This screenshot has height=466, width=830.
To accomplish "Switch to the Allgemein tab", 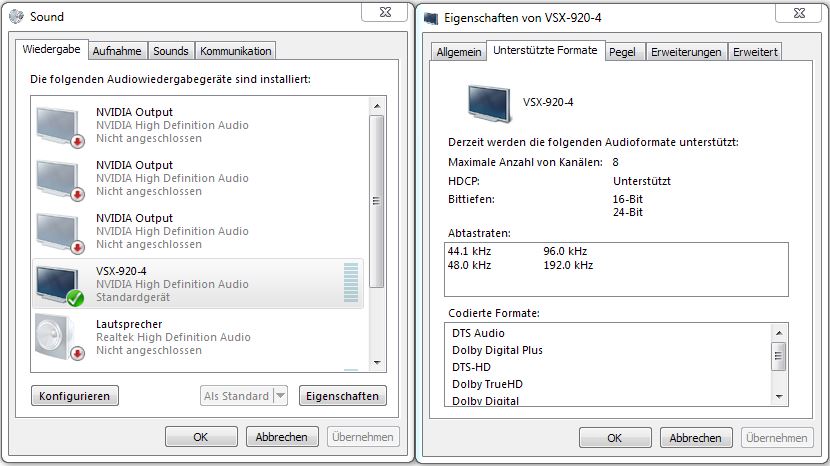I will coord(459,52).
